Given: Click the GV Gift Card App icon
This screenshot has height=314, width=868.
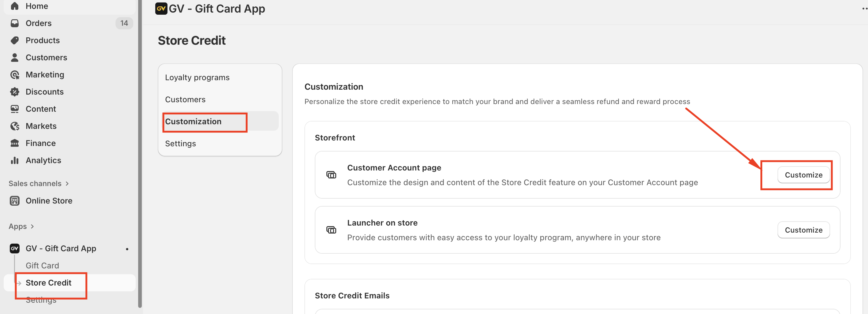Looking at the screenshot, I should 14,249.
